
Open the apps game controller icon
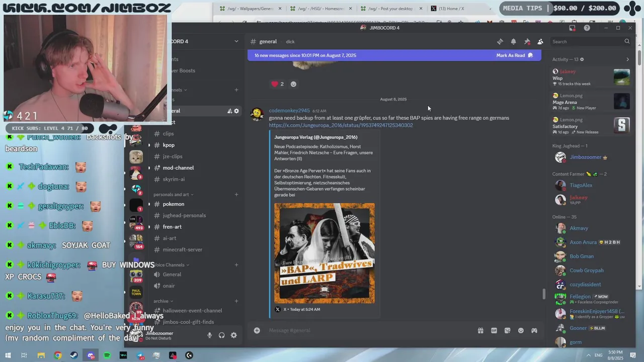click(534, 330)
